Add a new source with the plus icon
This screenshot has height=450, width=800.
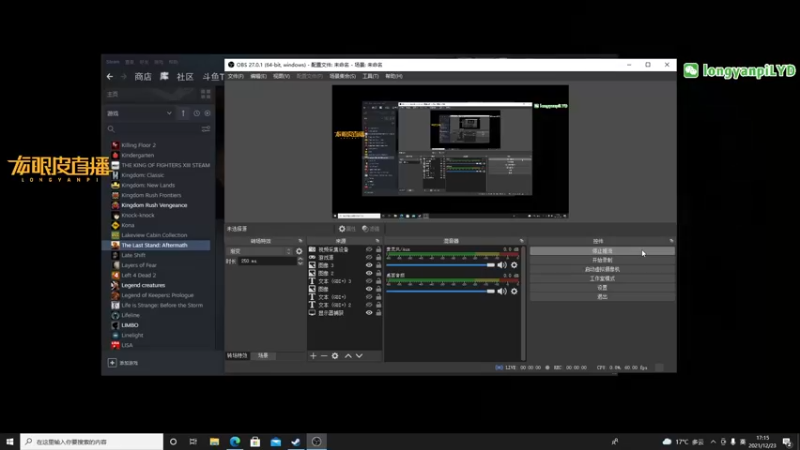click(x=313, y=356)
